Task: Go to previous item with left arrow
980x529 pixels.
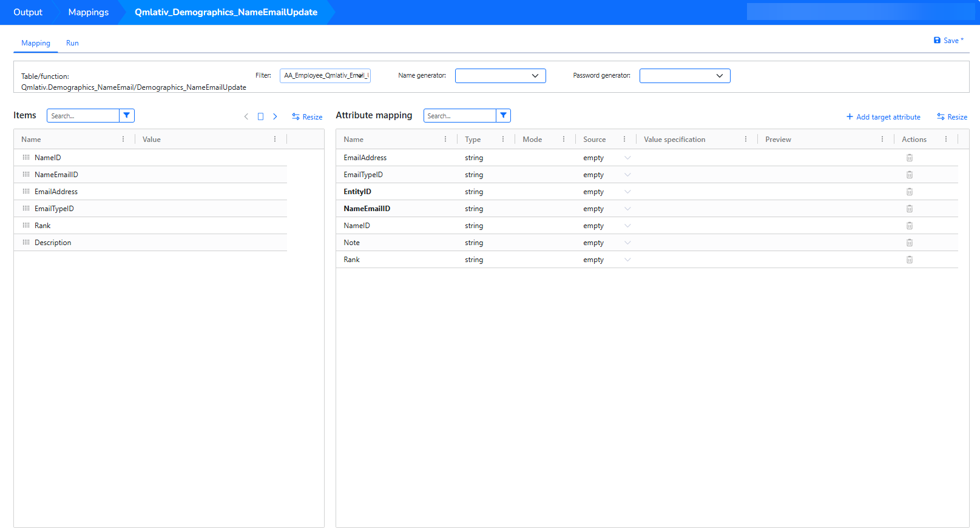Action: coord(246,116)
